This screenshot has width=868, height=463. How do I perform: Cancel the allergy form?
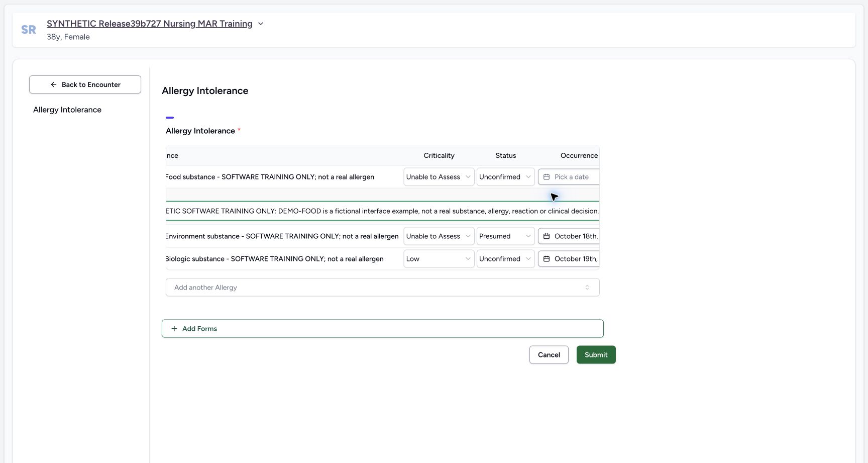549,355
